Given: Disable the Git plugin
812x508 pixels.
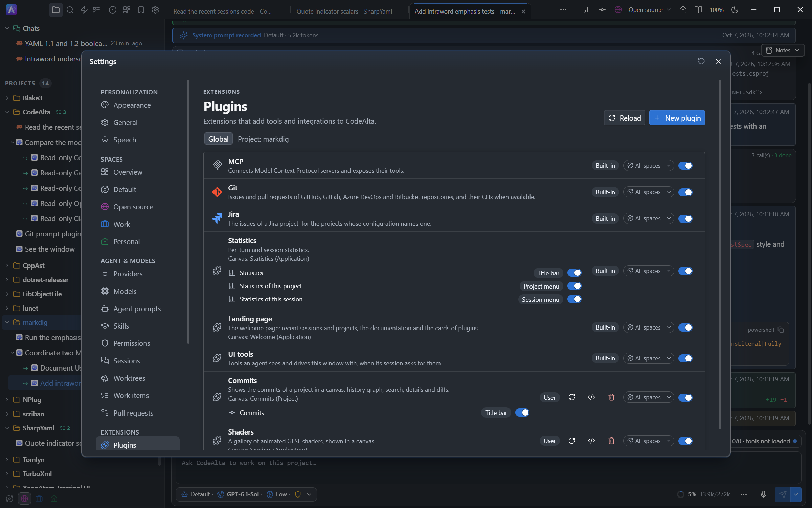Looking at the screenshot, I should (x=685, y=192).
